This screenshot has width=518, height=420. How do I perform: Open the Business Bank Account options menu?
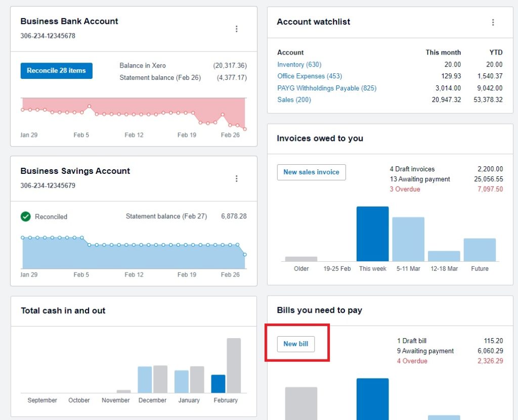[237, 29]
